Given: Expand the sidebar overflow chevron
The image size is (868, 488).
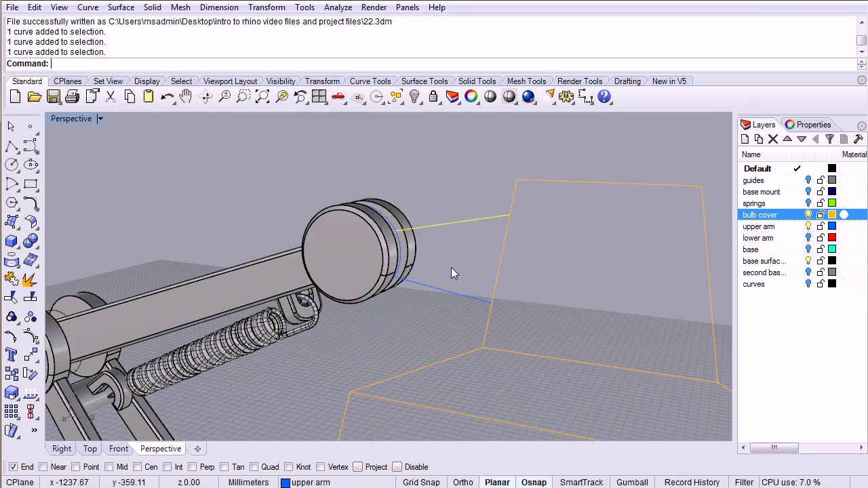Looking at the screenshot, I should click(x=34, y=430).
